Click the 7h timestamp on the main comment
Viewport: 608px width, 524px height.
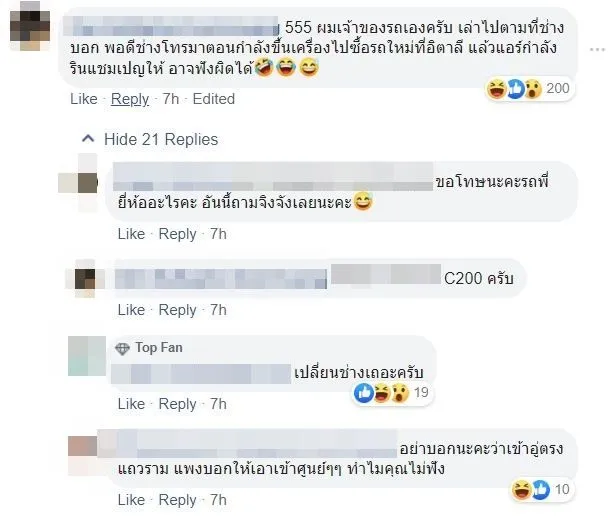pos(171,99)
